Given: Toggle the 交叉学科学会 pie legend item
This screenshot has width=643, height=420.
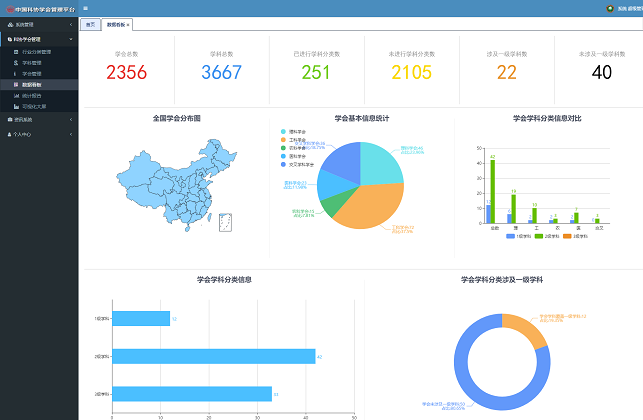Looking at the screenshot, I should click(x=297, y=164).
